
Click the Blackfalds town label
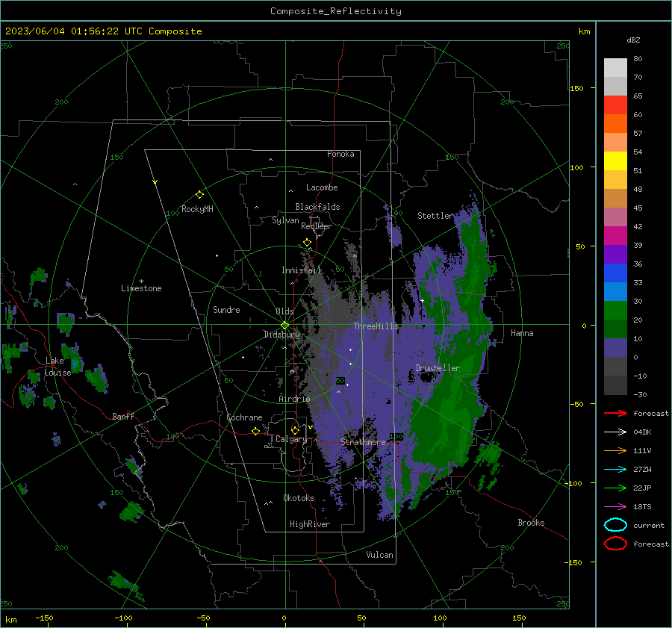(x=317, y=207)
